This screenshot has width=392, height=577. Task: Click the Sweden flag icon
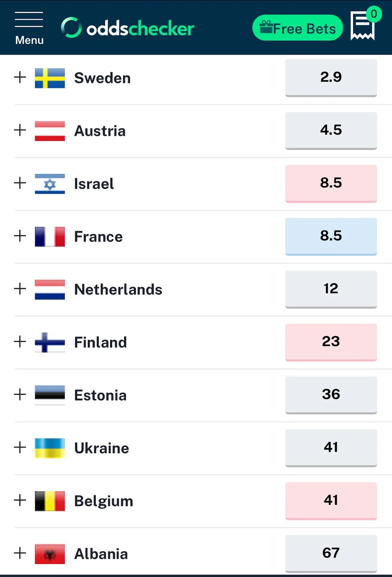click(50, 78)
